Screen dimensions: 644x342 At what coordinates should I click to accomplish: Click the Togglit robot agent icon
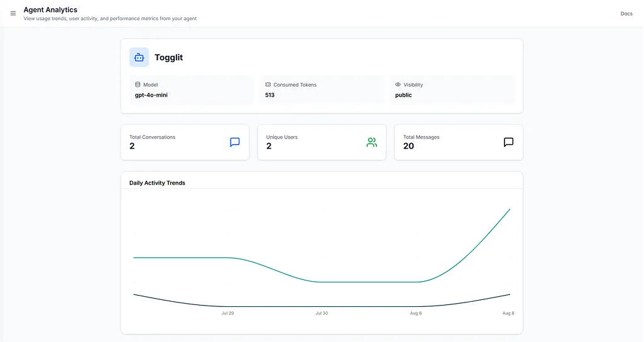pyautogui.click(x=139, y=57)
